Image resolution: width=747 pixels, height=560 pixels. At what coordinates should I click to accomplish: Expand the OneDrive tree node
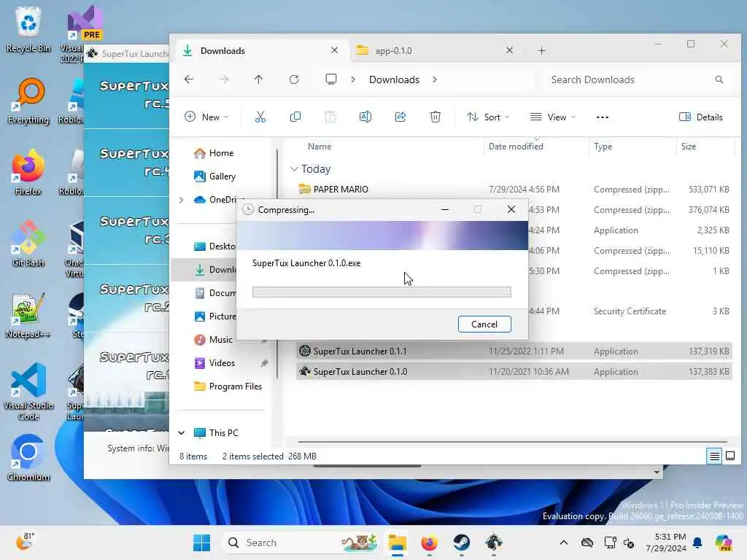(x=182, y=200)
